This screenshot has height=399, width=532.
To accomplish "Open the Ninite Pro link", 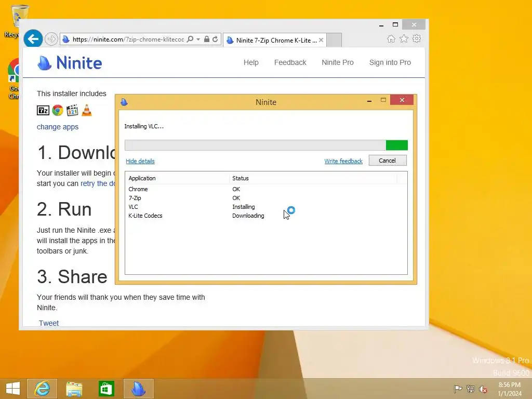I will click(338, 62).
